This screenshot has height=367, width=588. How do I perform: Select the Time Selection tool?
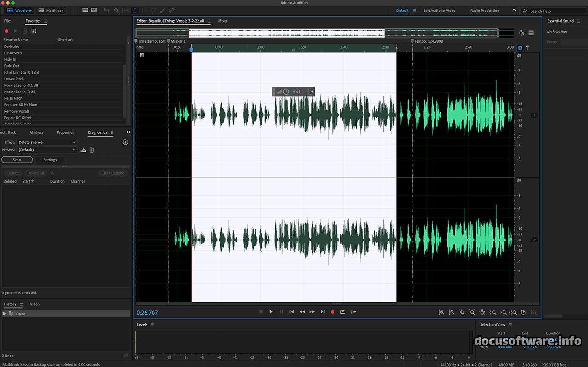(x=135, y=10)
